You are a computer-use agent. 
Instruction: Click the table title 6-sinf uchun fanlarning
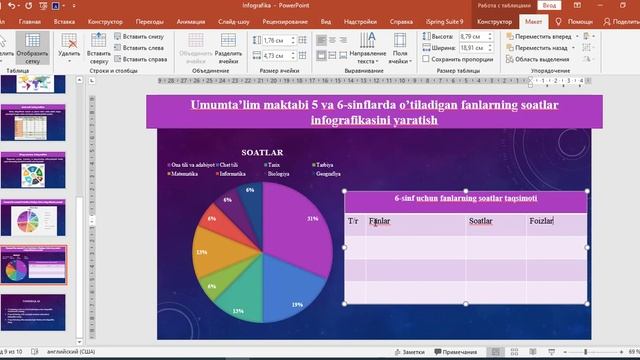(466, 198)
